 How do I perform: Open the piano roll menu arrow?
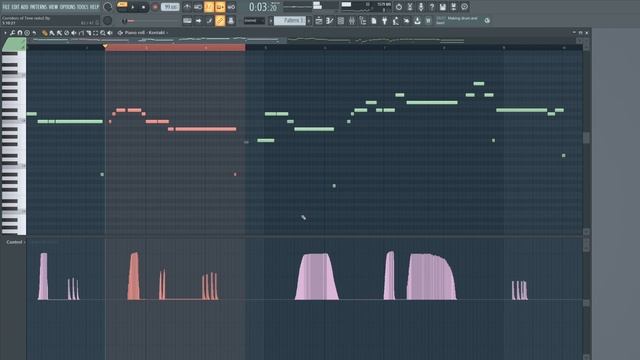pyautogui.click(x=5, y=33)
